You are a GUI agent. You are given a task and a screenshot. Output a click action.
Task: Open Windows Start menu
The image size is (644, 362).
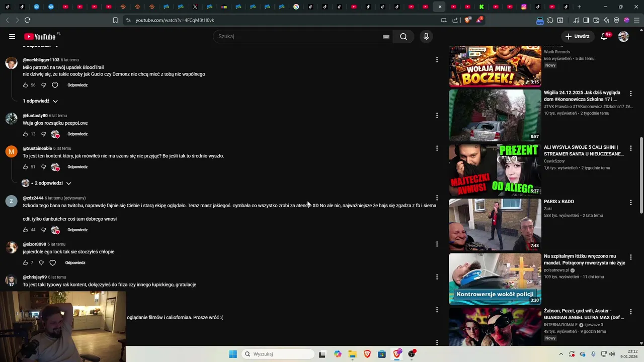pyautogui.click(x=233, y=354)
